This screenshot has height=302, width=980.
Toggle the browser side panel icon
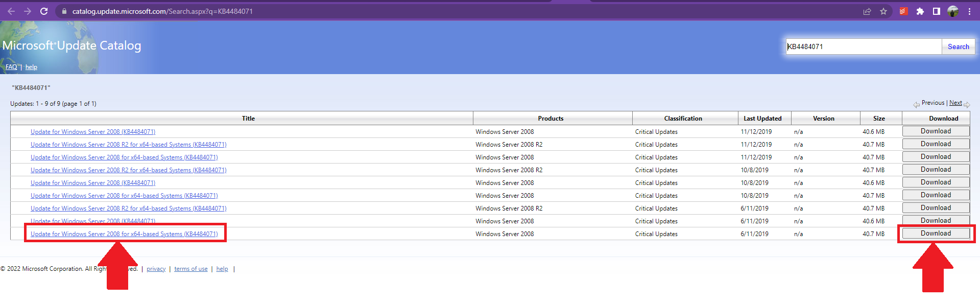point(937,11)
